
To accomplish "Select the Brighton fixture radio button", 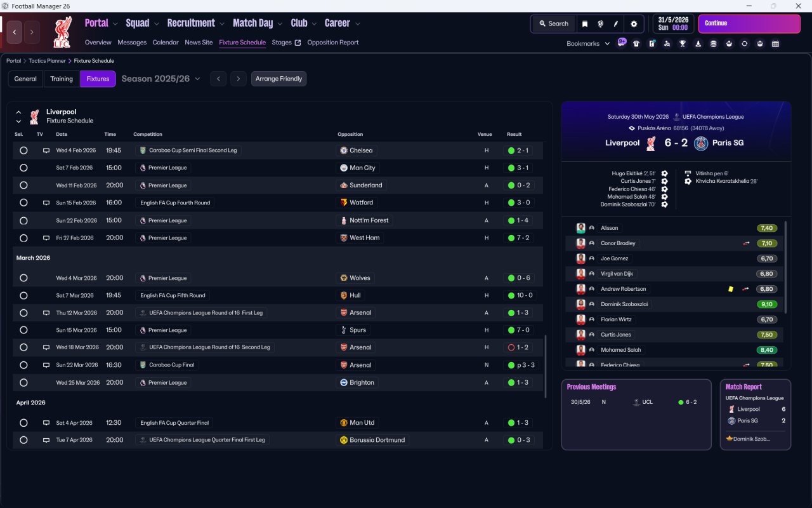I will (23, 383).
